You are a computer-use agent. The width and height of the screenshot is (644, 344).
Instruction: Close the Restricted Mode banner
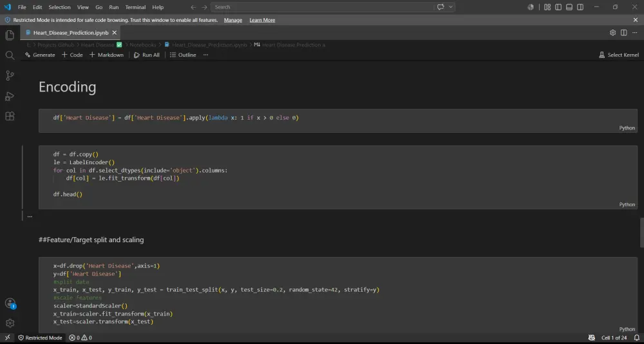coord(636,20)
